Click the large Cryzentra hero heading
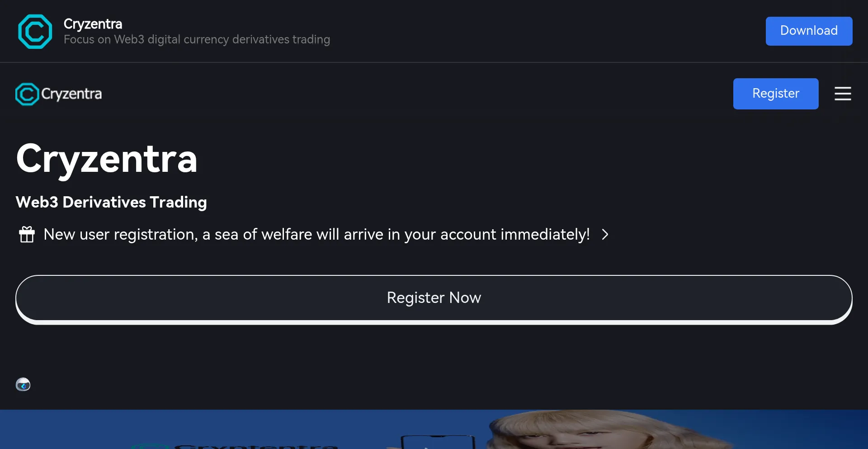 [x=107, y=159]
